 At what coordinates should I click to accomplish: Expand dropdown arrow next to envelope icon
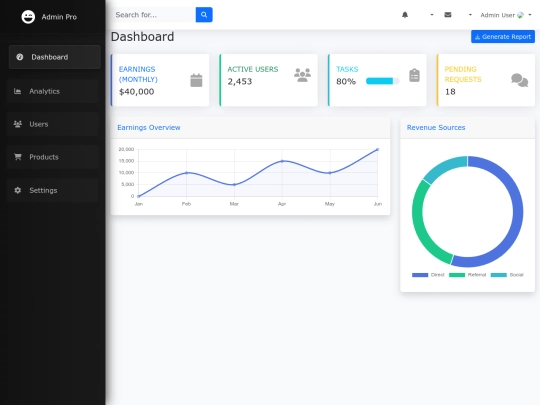pos(470,15)
